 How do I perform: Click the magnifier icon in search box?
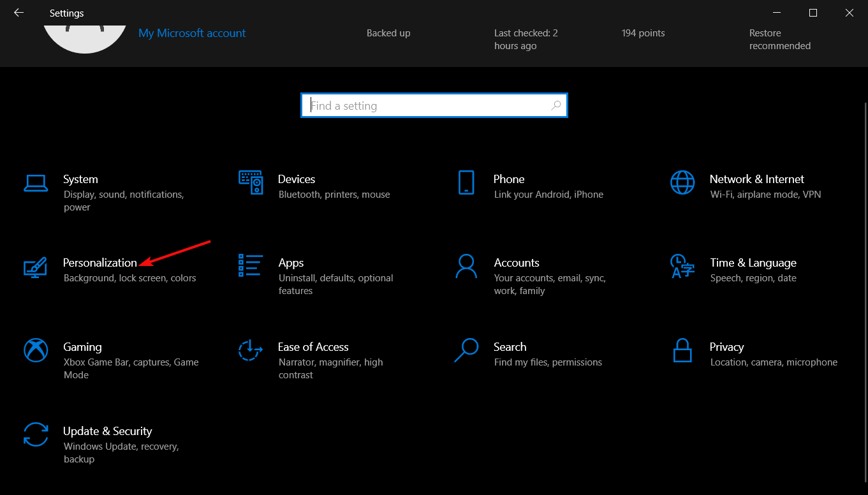pyautogui.click(x=556, y=106)
